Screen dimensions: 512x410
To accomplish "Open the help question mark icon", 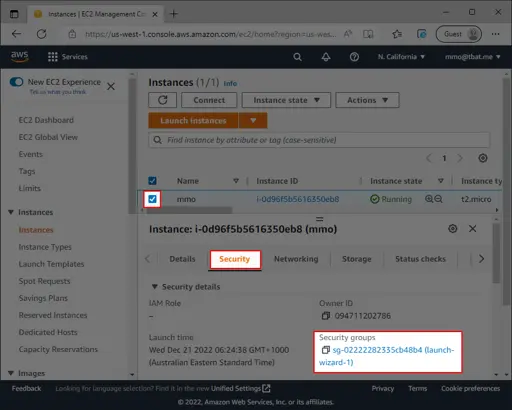I will pos(354,57).
